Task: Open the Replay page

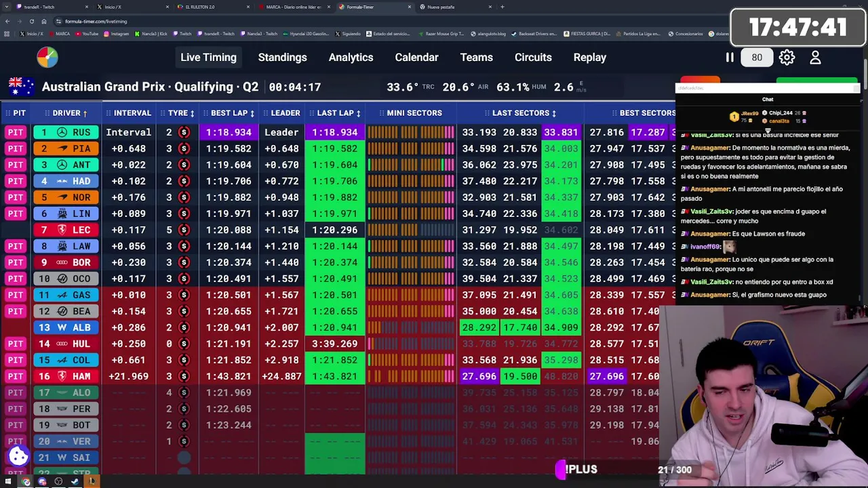Action: click(589, 58)
